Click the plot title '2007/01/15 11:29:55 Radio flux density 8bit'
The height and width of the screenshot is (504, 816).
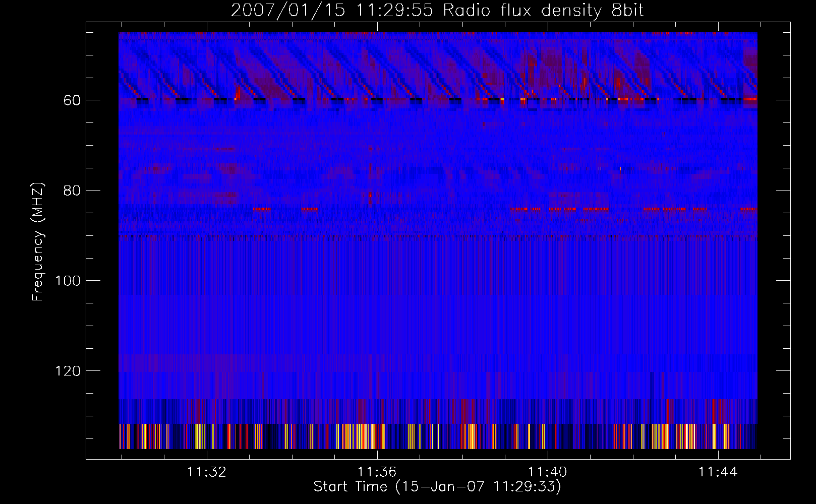437,11
